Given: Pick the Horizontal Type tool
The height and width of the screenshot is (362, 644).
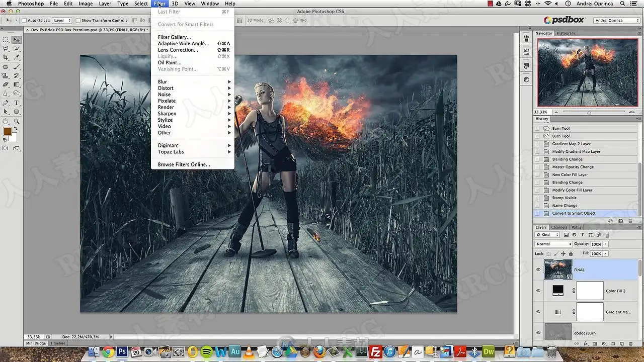Looking at the screenshot, I should point(17,103).
